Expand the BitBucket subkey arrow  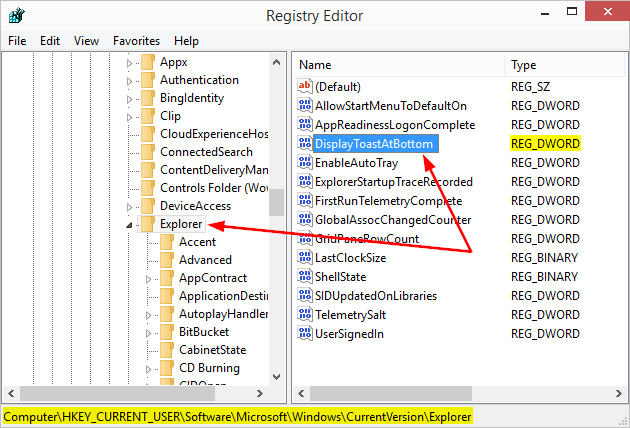(x=148, y=333)
